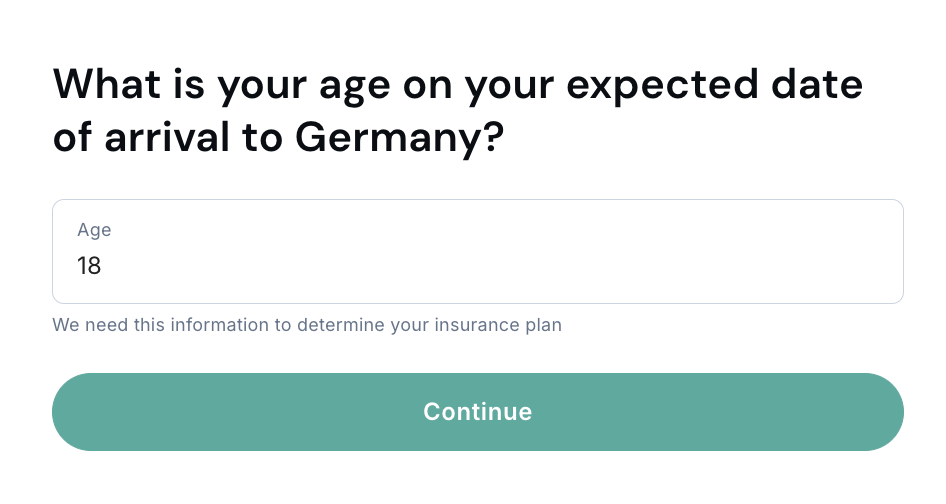The image size is (946, 504).
Task: Click the value 18 in the Age field
Action: coord(89,267)
